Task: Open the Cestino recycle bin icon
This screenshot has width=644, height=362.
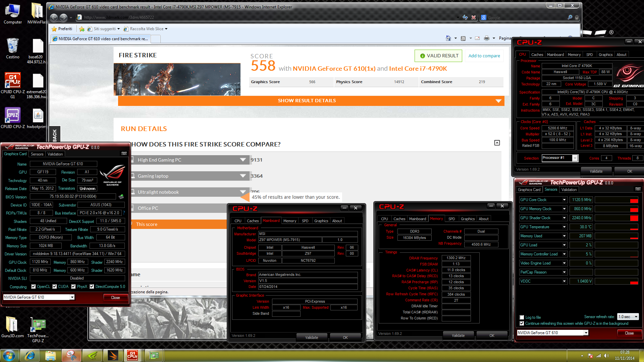Action: pos(13,48)
